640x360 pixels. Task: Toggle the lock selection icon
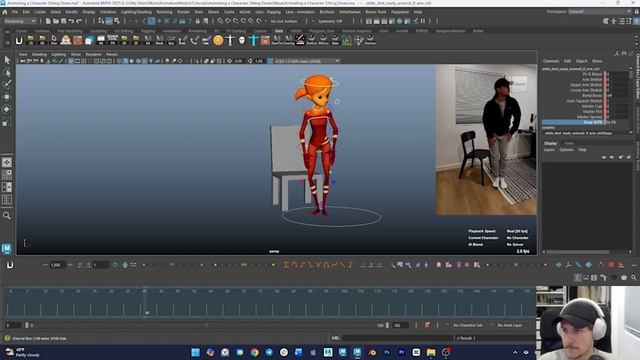(198, 21)
